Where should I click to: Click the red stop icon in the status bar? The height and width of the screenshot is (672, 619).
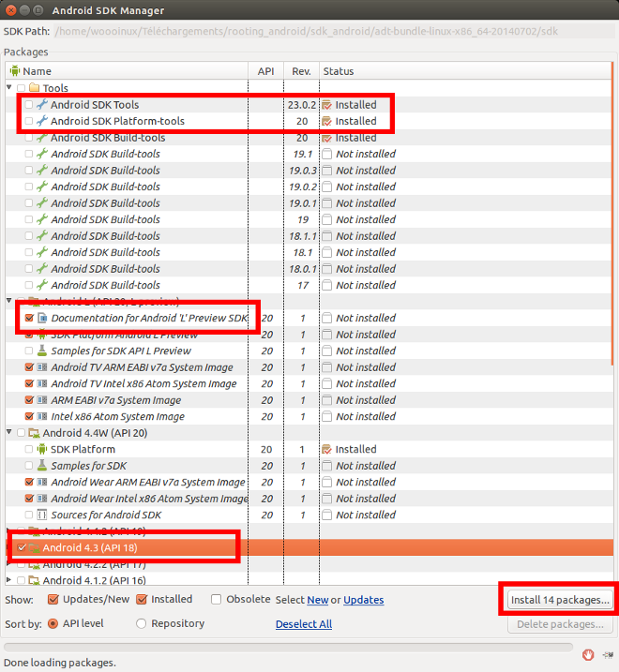click(588, 654)
